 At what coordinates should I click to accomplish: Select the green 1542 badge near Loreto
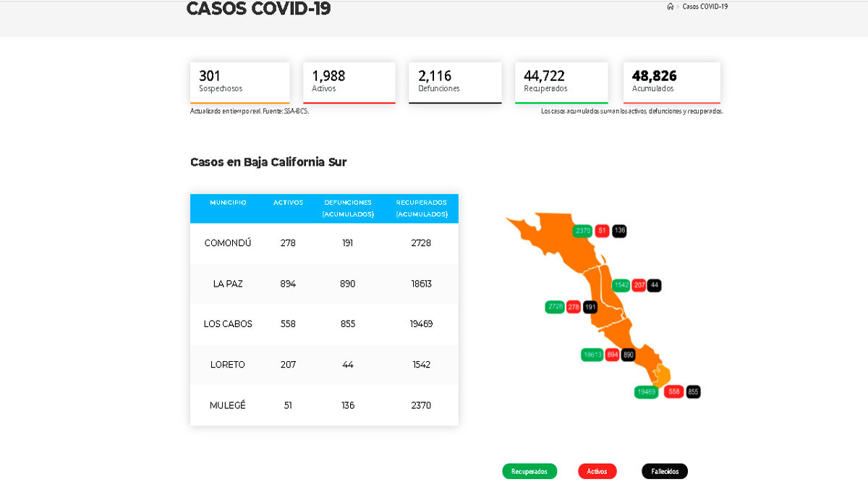click(x=621, y=285)
